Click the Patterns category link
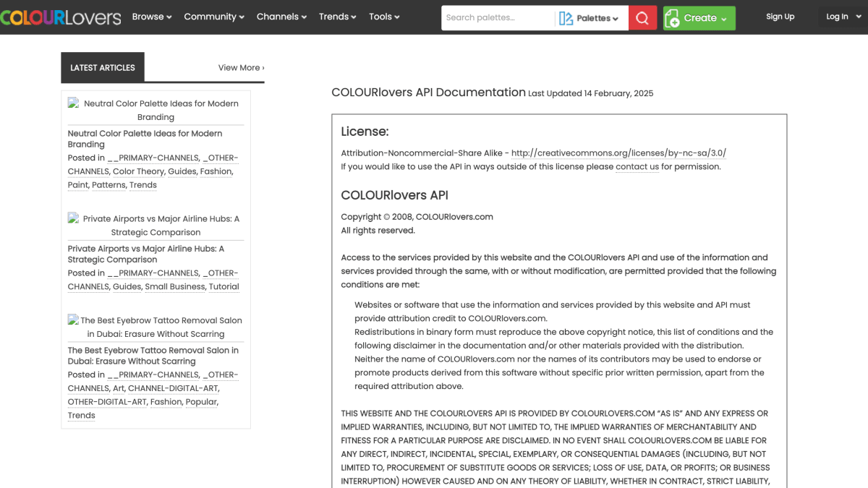 pyautogui.click(x=108, y=185)
